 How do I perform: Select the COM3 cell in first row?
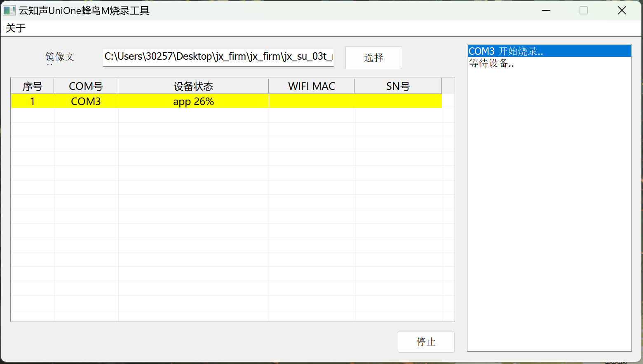pyautogui.click(x=86, y=101)
